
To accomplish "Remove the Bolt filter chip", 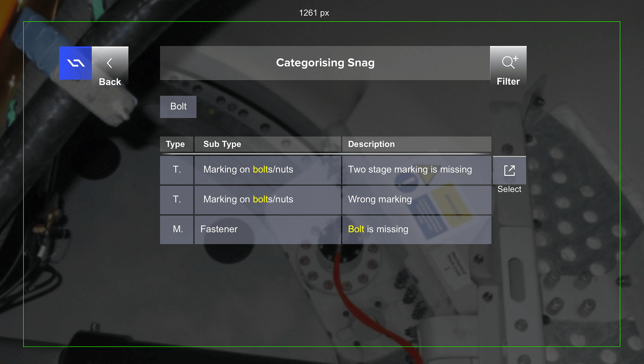I will [178, 107].
